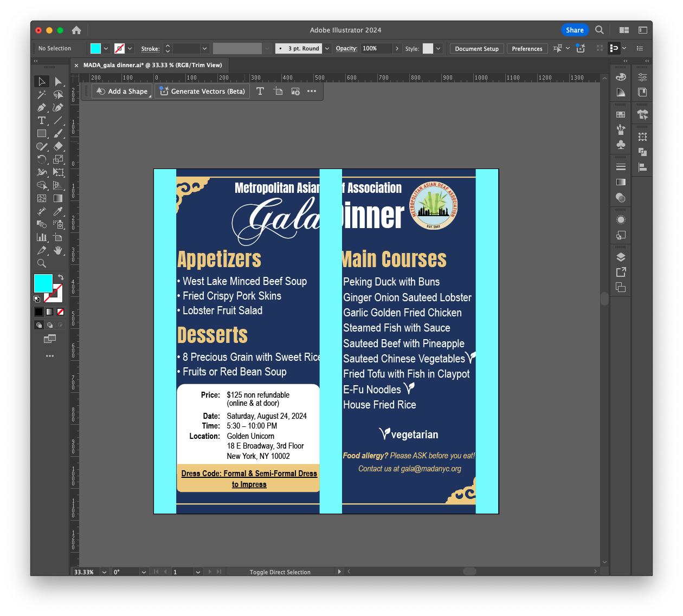
Task: Open fill color dropdown in control bar
Action: click(106, 48)
